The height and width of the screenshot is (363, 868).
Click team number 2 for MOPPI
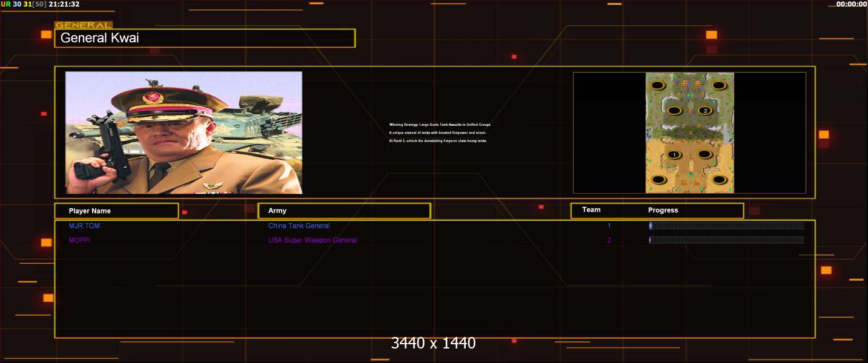(609, 241)
